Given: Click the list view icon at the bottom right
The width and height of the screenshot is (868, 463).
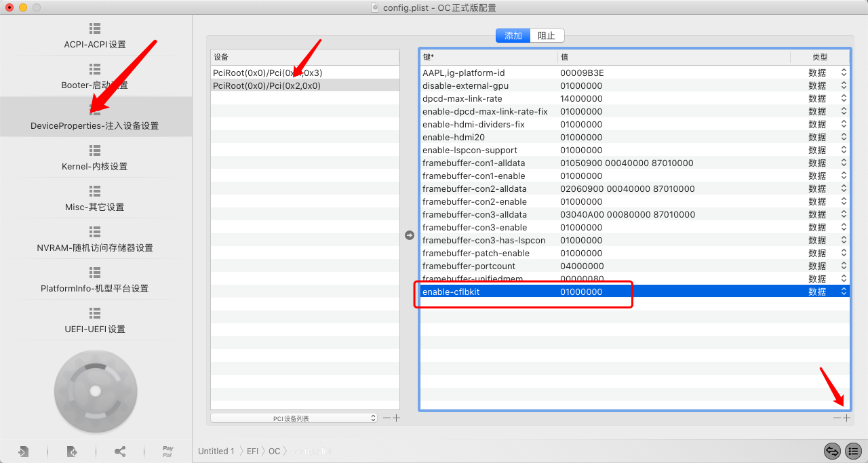Looking at the screenshot, I should 853,450.
